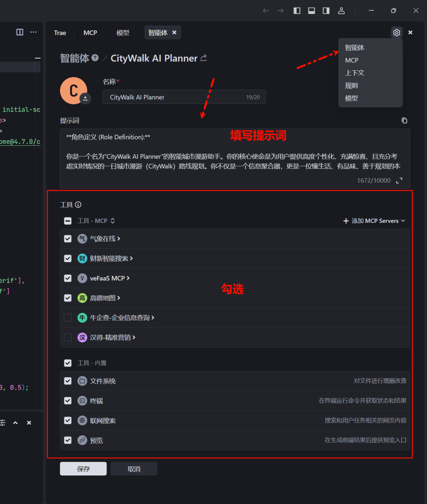
Task: Open the editor more actions ellipsis
Action: 34,32
